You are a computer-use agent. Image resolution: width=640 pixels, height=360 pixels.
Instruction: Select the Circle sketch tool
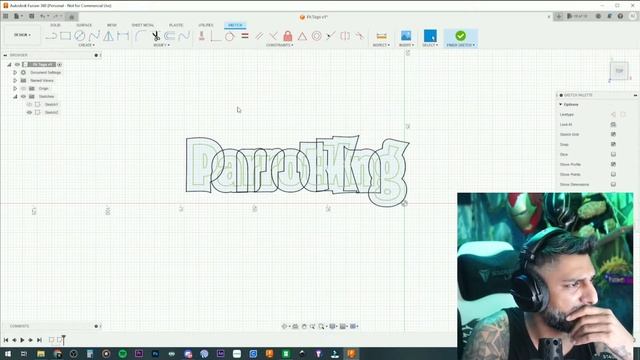pyautogui.click(x=80, y=36)
